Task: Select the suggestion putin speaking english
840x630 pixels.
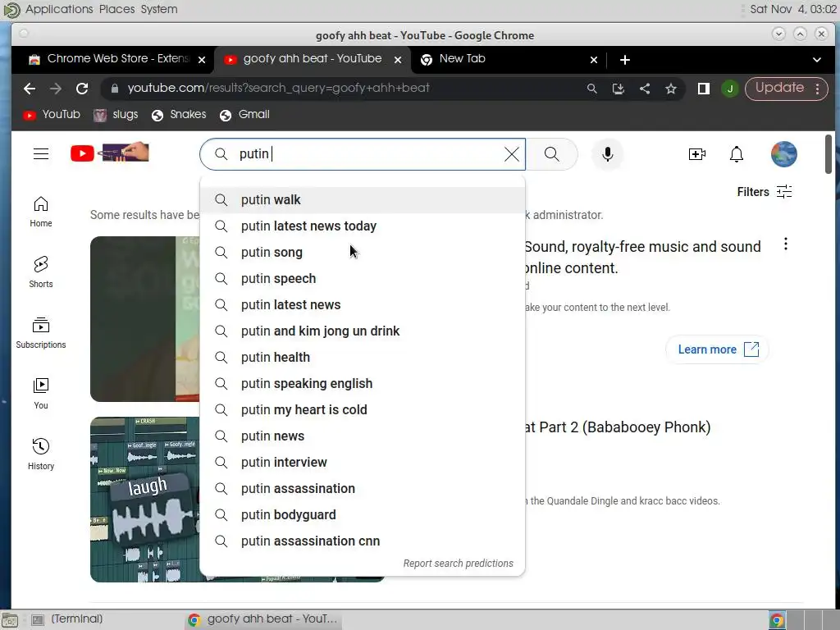Action: click(362, 384)
